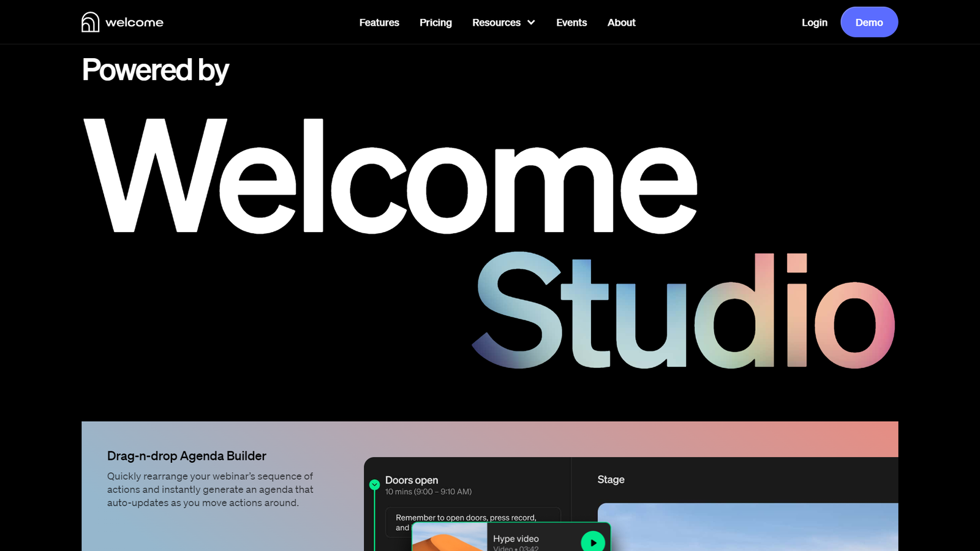Open the Resources menu label
The width and height of the screenshot is (980, 551).
(496, 23)
